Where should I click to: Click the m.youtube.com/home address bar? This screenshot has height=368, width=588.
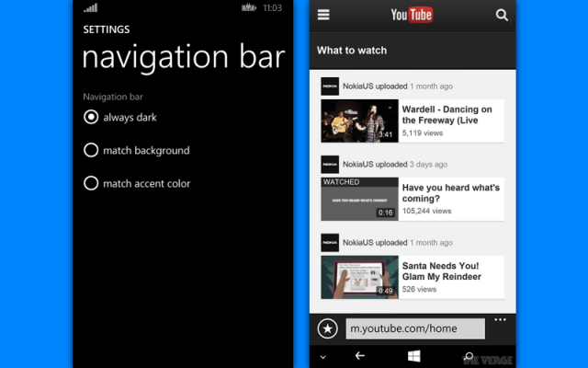pos(414,328)
